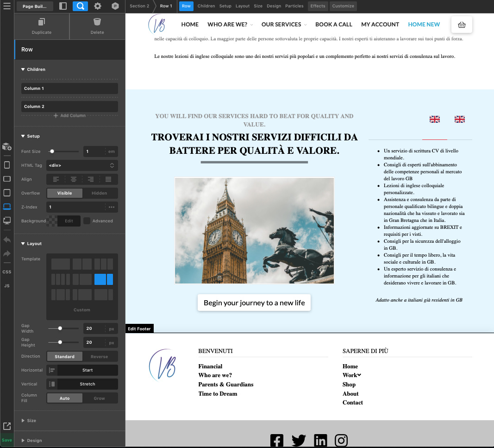Set Overflow to Hidden
Image resolution: width=494 pixels, height=448 pixels.
tap(99, 193)
